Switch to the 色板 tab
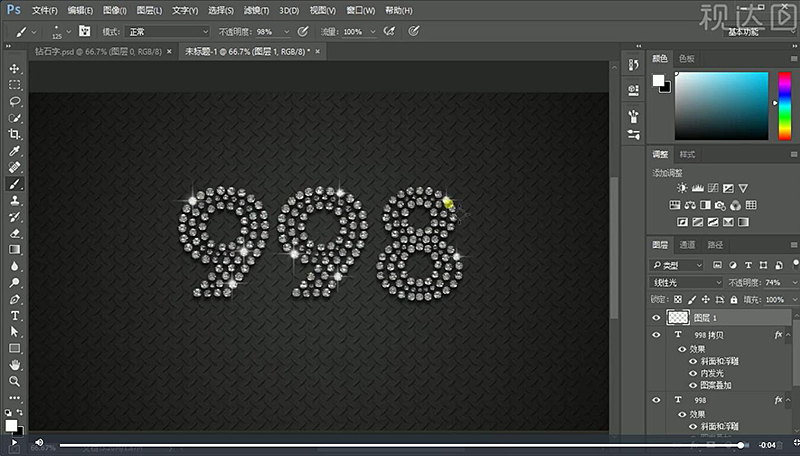 [x=687, y=59]
